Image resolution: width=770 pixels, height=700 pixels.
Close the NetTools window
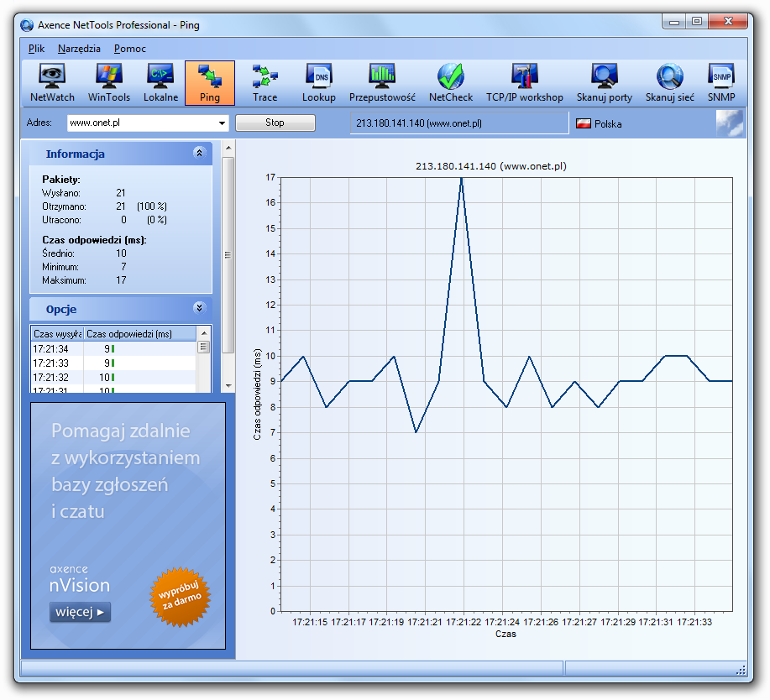(x=728, y=22)
